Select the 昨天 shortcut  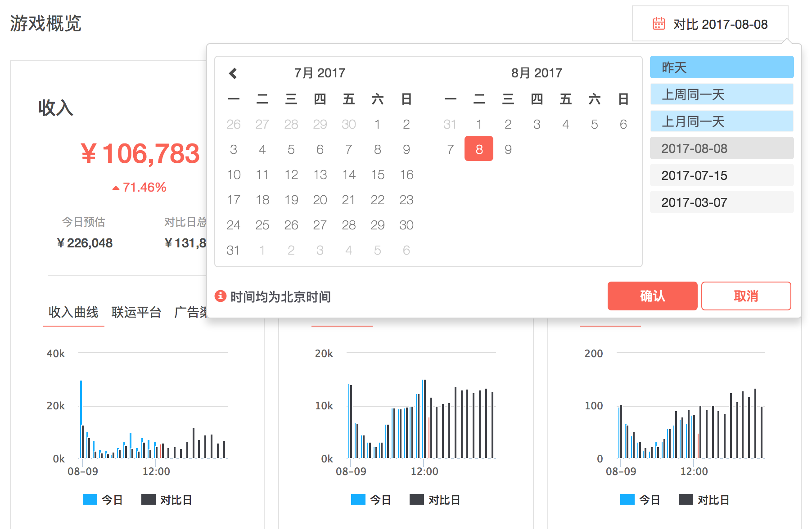coord(722,67)
